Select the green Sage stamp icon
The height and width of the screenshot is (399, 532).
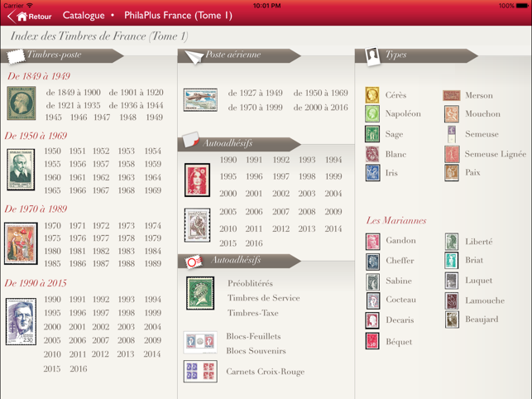371,134
